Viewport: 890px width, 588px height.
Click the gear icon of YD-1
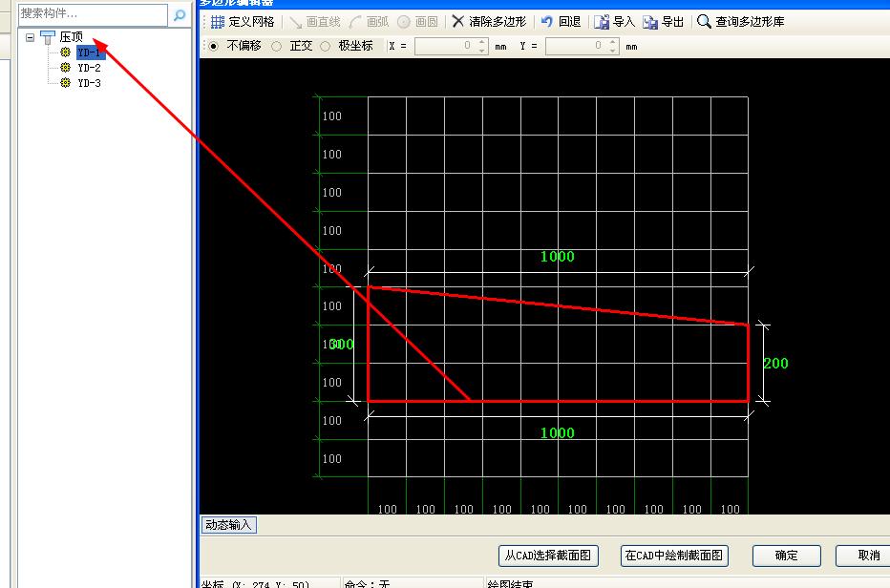[x=65, y=52]
